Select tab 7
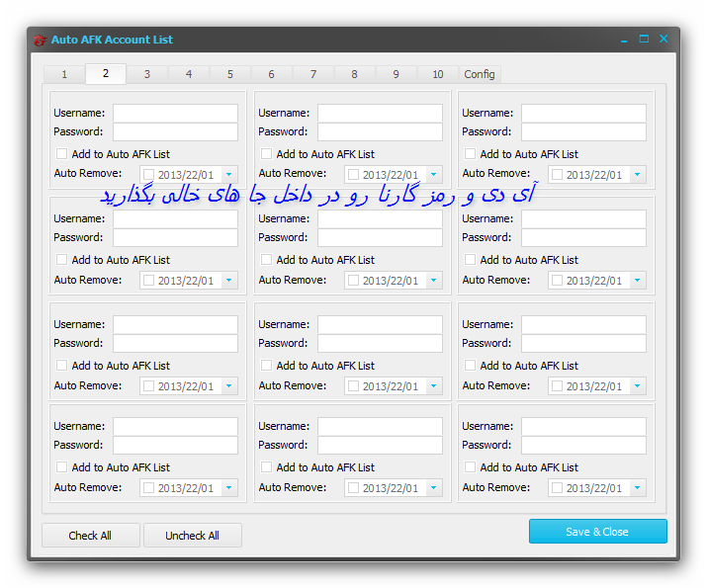Screen dimensions: 707x588 point(312,74)
